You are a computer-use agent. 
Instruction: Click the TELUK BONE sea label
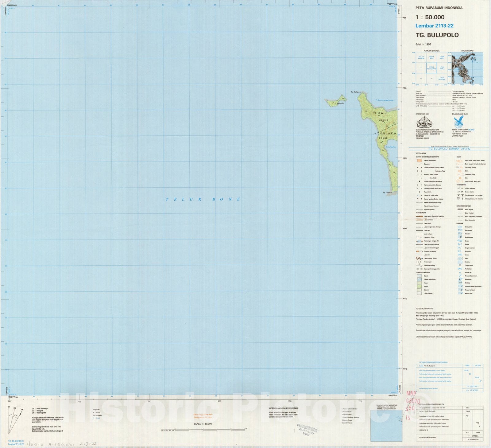point(203,199)
